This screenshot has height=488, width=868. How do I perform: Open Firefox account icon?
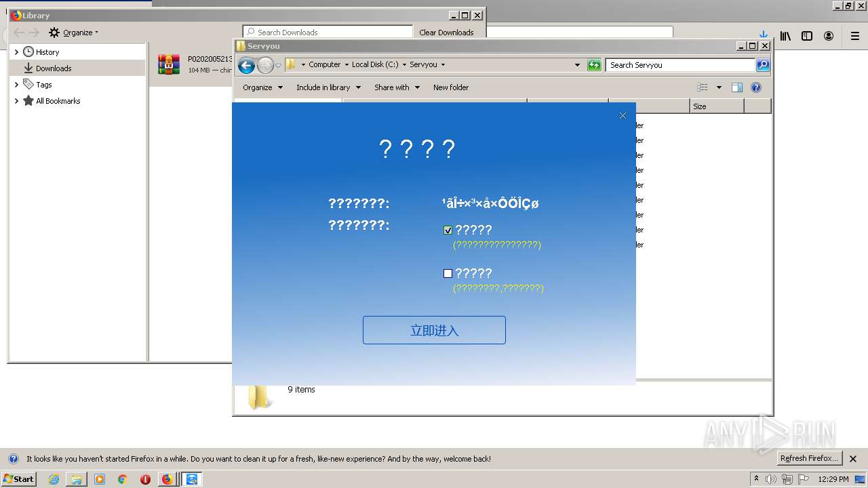[829, 36]
